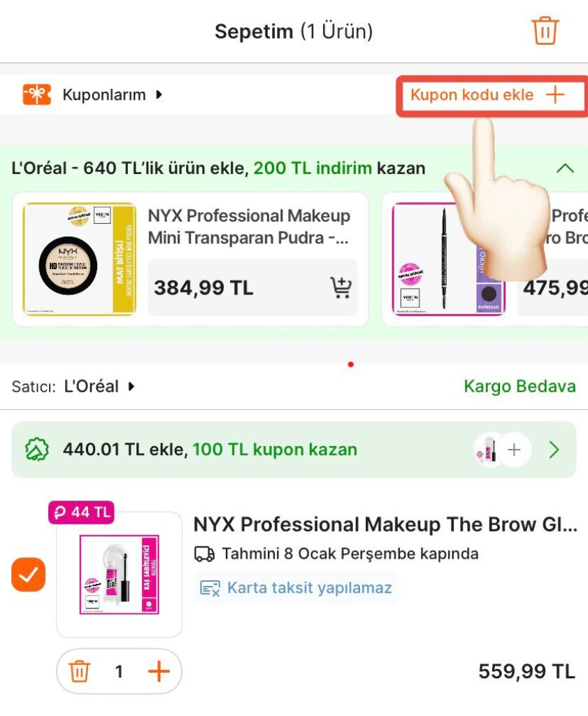Viewport: 588px width, 716px height.
Task: Tap the plus icon next to Kupon kodu ekle
Action: pos(555,95)
